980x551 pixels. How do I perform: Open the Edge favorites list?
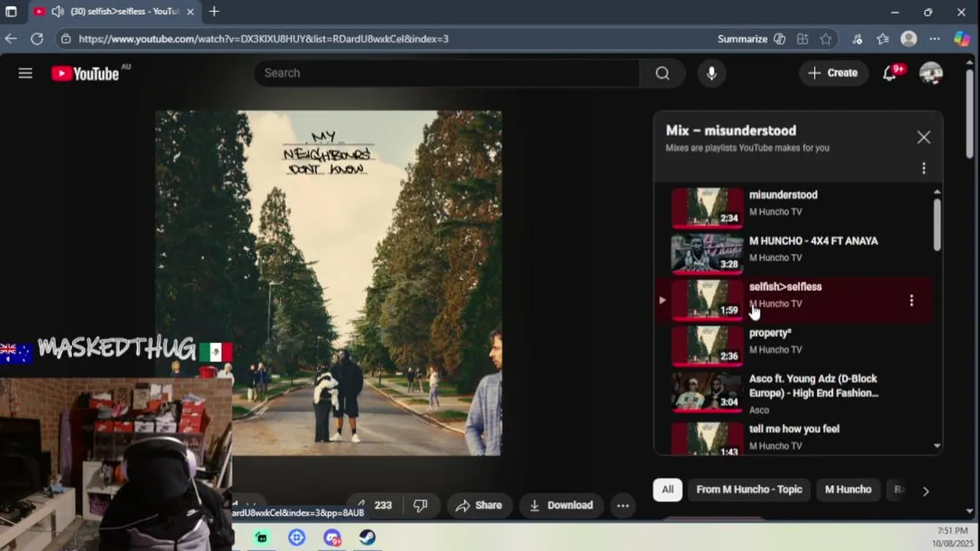coord(883,38)
